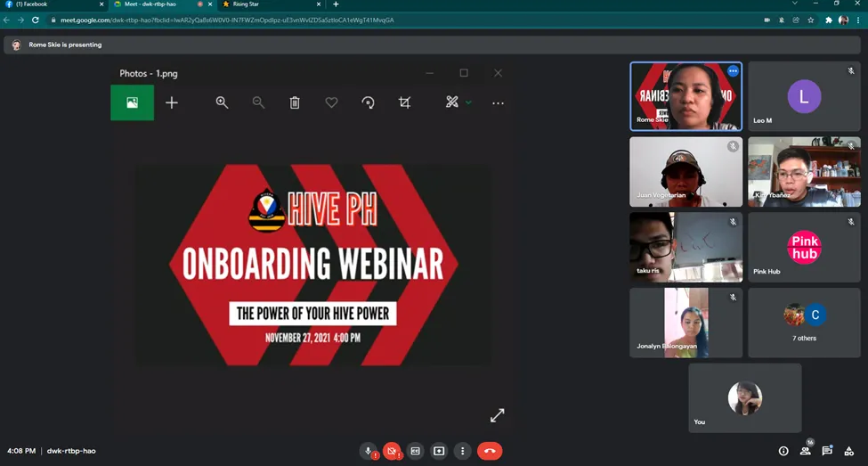Zoom in on the photo with magnifier plus
868x466 pixels.
pos(222,102)
